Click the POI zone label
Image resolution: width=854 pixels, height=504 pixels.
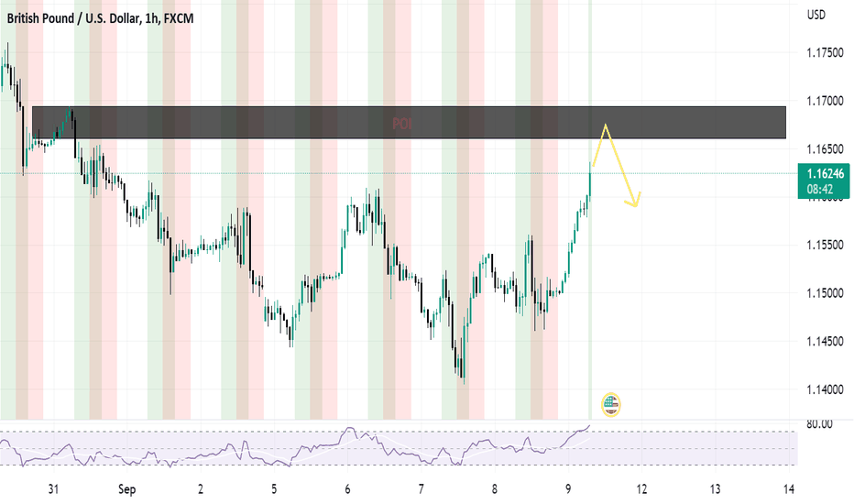[x=402, y=124]
